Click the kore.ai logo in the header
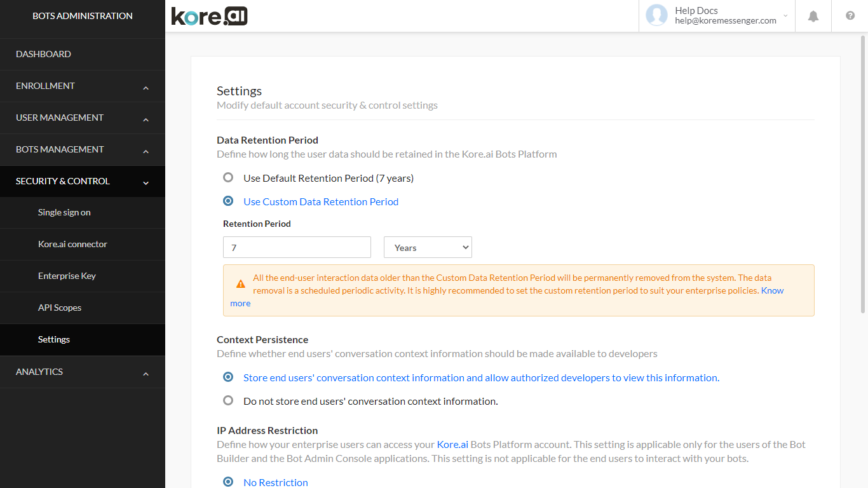Screen dimensions: 868x488 pos(209,16)
